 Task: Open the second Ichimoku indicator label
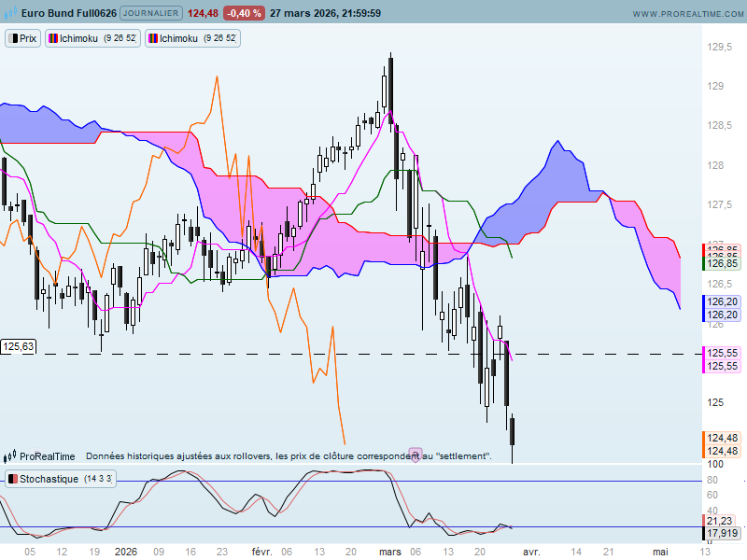191,38
